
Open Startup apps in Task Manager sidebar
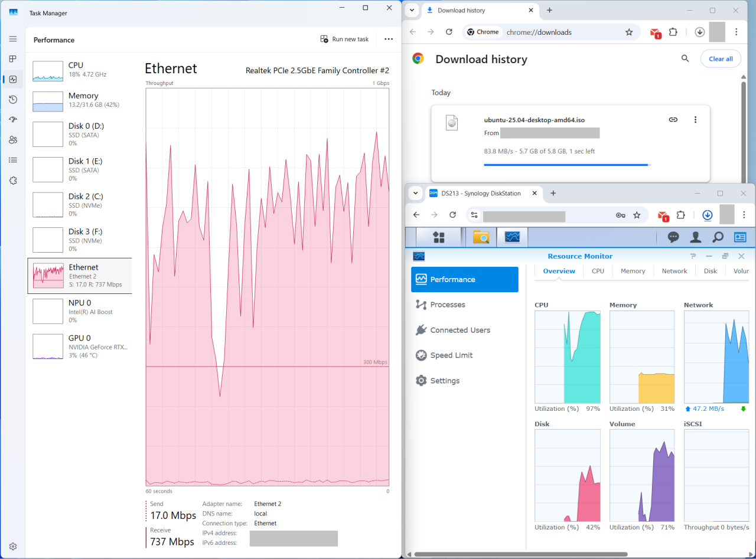[13, 120]
